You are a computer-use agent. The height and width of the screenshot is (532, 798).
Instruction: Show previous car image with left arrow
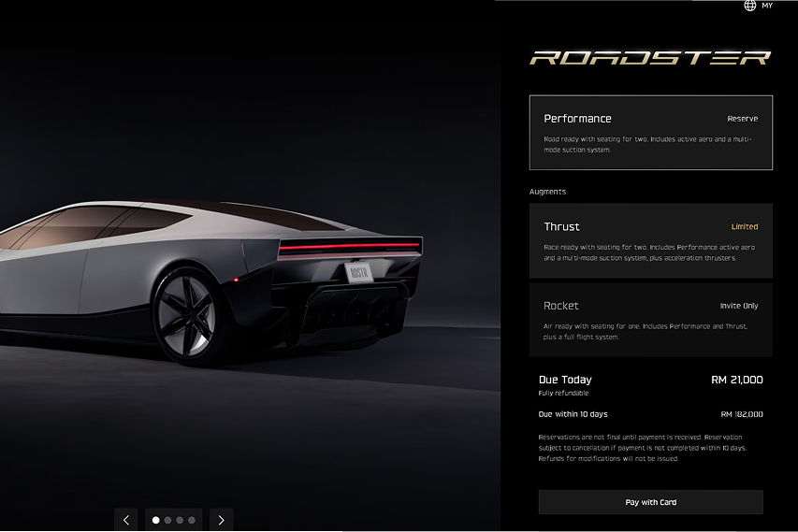pyautogui.click(x=126, y=520)
